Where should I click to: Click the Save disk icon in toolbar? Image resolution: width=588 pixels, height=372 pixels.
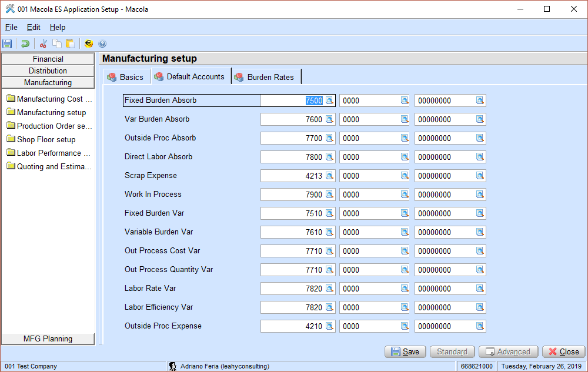(x=7, y=43)
